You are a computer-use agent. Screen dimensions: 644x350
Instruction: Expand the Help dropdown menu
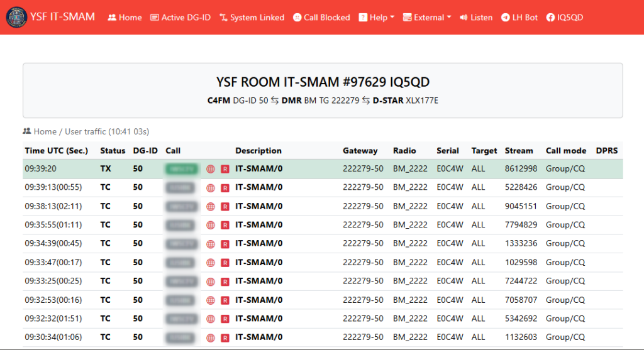click(x=376, y=18)
